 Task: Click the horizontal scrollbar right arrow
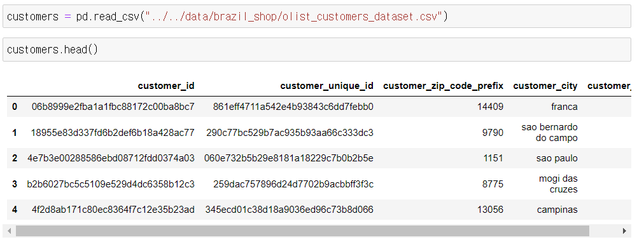point(624,231)
